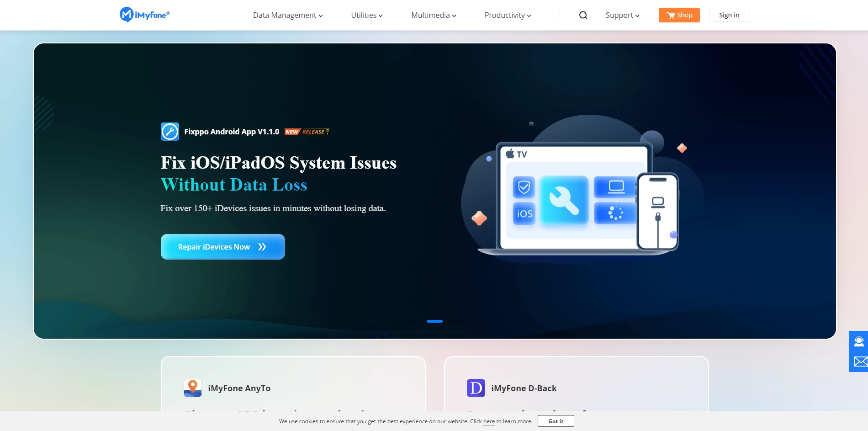Click the 'Without Data Loss' heading
This screenshot has width=868, height=431.
234,185
